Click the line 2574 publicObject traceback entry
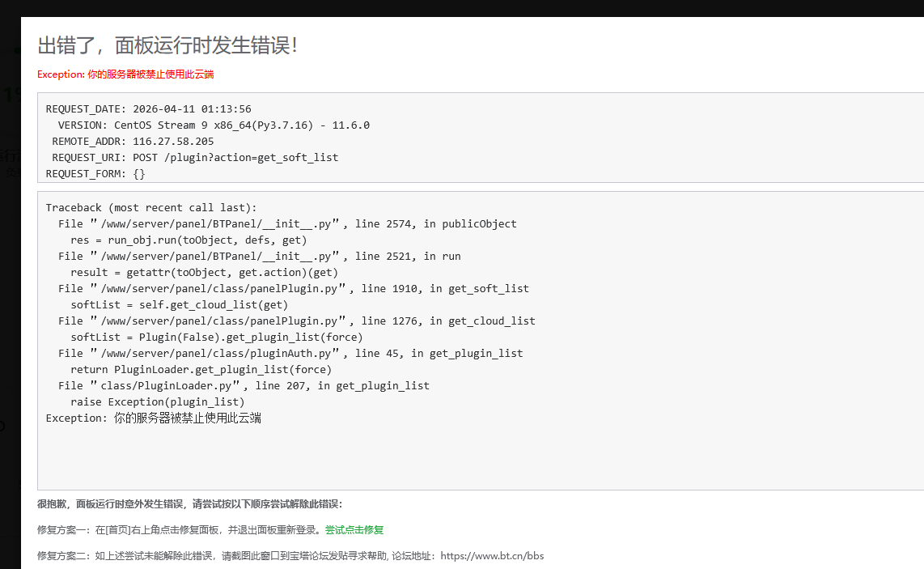The height and width of the screenshot is (569, 924). [x=287, y=224]
